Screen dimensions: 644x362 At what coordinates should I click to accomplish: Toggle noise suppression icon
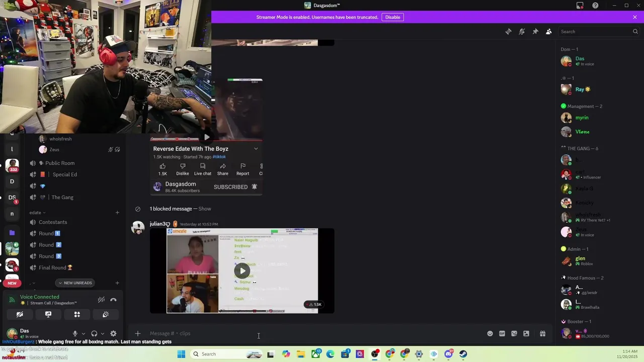[x=101, y=300]
